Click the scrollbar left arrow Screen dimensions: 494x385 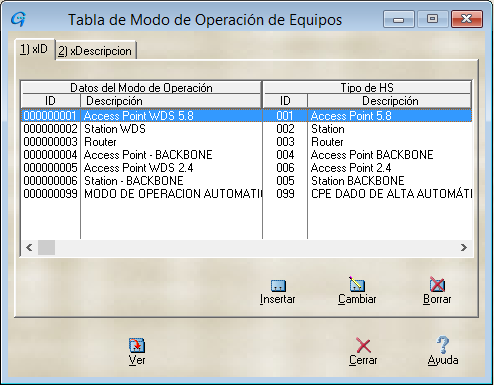(29, 248)
